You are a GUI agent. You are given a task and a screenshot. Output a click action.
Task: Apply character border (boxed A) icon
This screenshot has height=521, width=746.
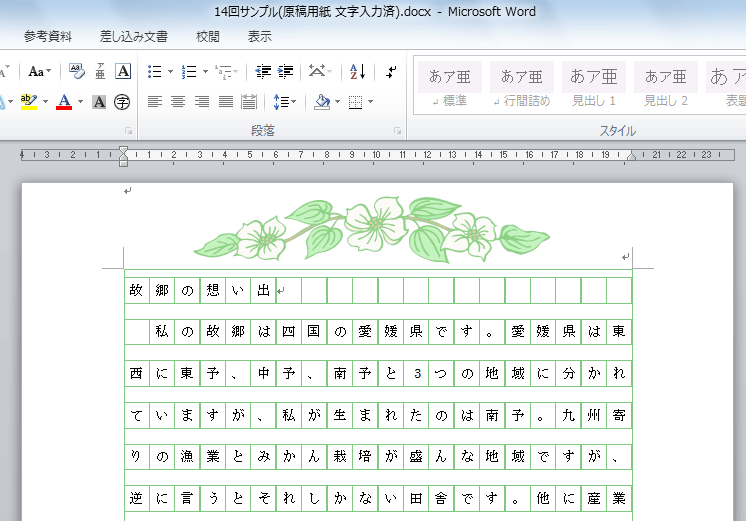pyautogui.click(x=123, y=71)
